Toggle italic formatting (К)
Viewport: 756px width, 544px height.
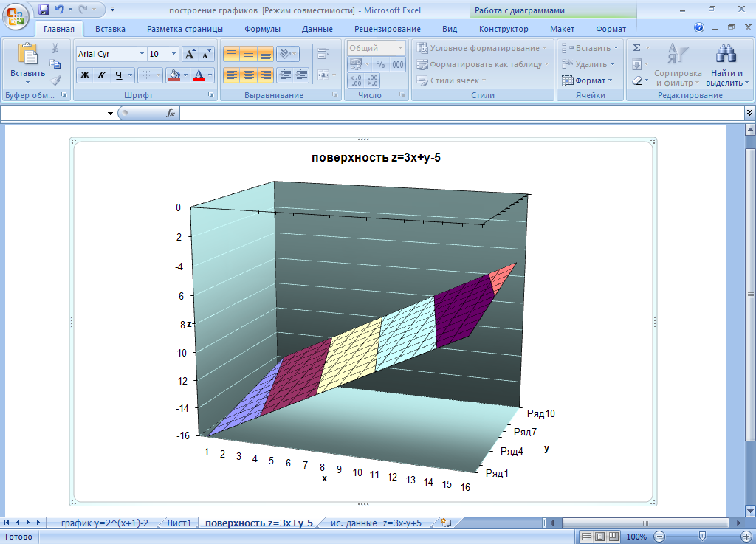(x=101, y=75)
